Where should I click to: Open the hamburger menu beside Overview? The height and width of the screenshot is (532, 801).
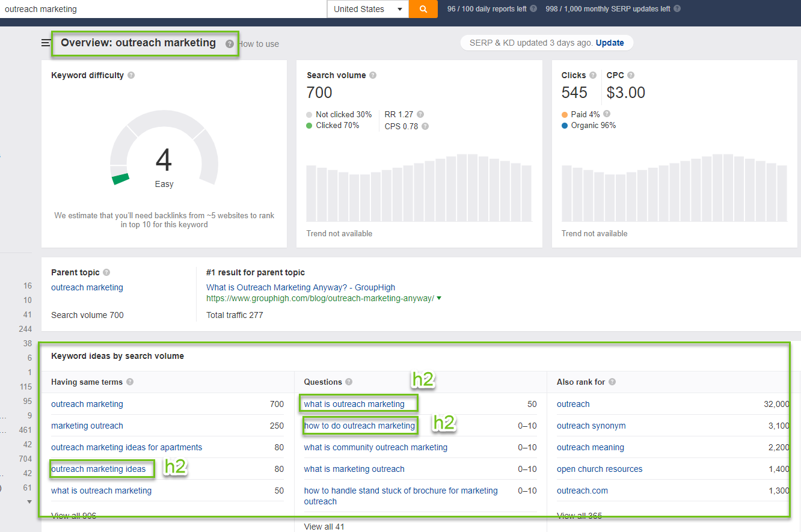46,43
